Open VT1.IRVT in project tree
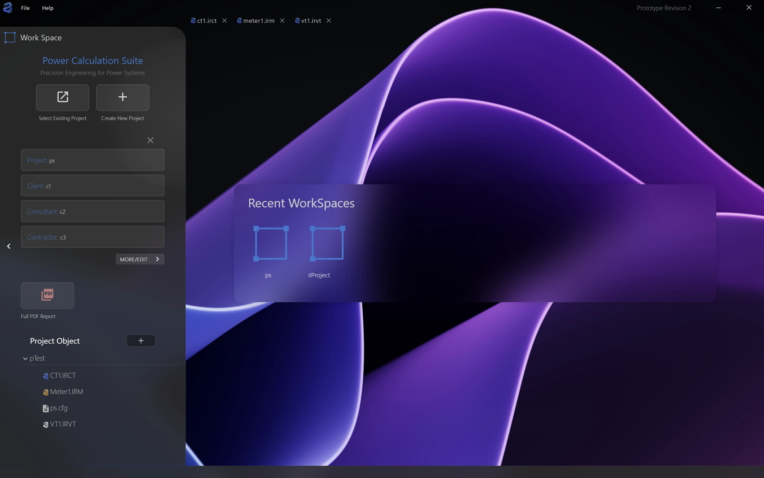The width and height of the screenshot is (764, 478). point(59,424)
